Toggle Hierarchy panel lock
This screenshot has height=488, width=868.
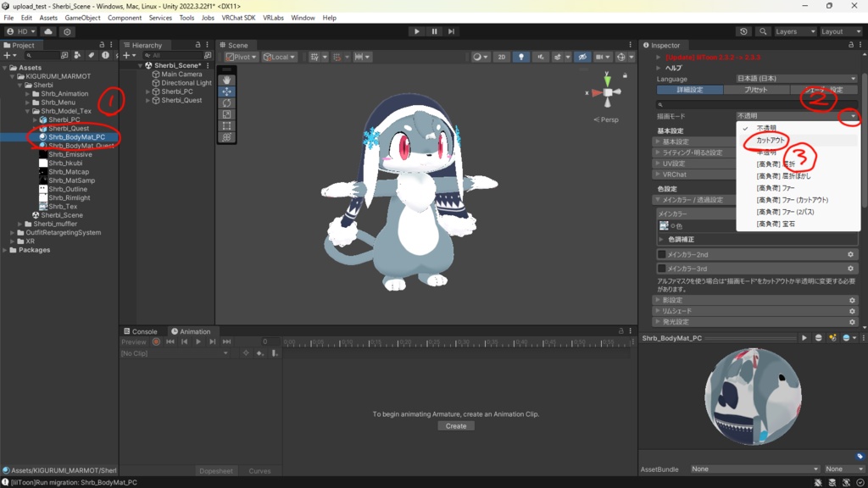coord(198,45)
